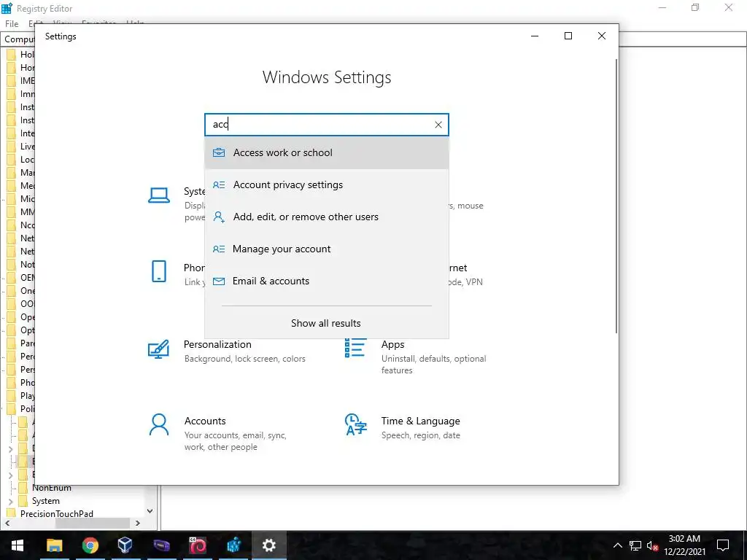Viewport: 747px width, 560px height.
Task: Open Accounts settings
Action: (217, 432)
